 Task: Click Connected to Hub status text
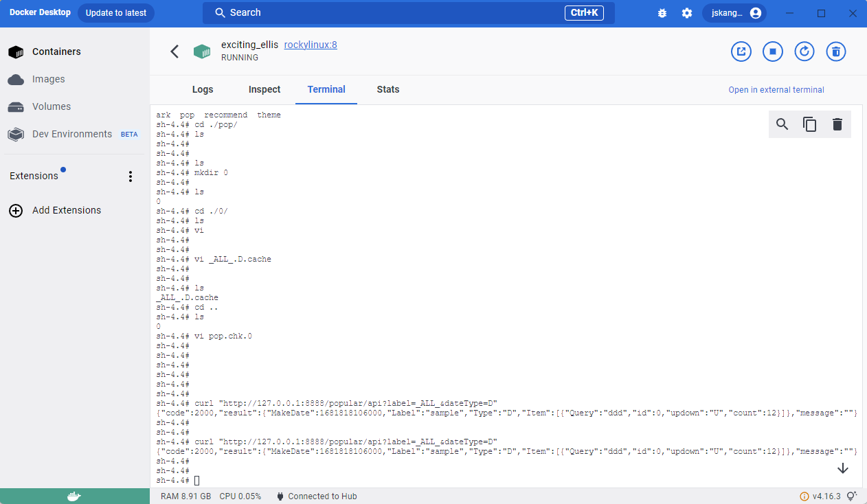coord(323,496)
